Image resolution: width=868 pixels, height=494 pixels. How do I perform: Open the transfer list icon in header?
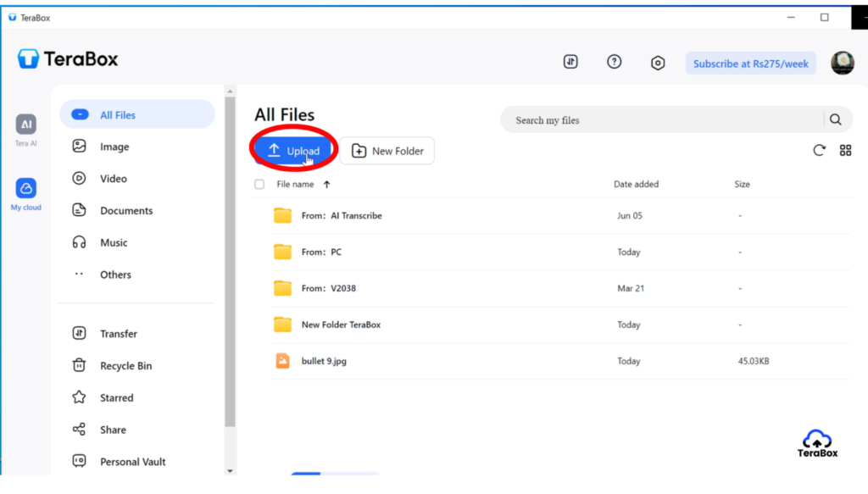[x=570, y=61]
